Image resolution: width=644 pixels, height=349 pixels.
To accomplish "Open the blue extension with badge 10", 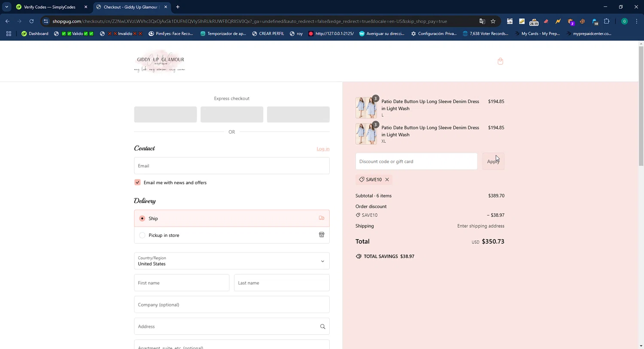I will pos(595,21).
